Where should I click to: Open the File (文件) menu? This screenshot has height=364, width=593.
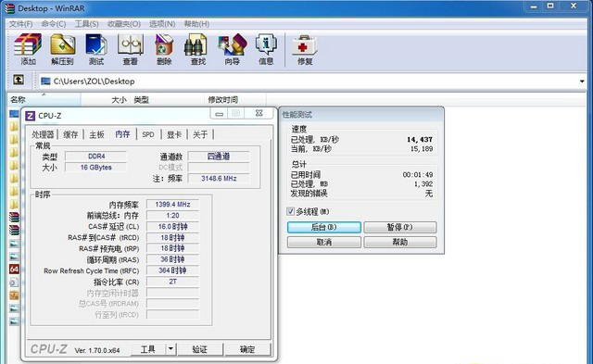20,24
